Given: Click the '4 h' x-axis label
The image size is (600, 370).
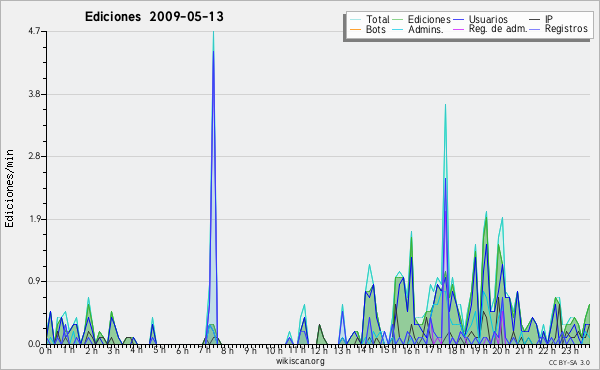Looking at the screenshot, I should pyautogui.click(x=136, y=350).
